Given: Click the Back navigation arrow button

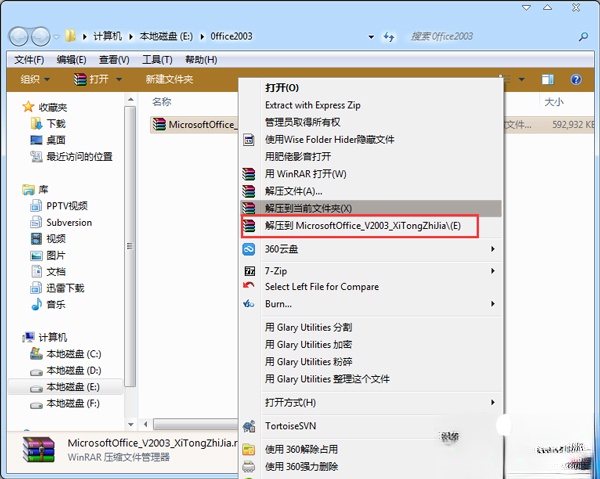Looking at the screenshot, I should click(18, 36).
